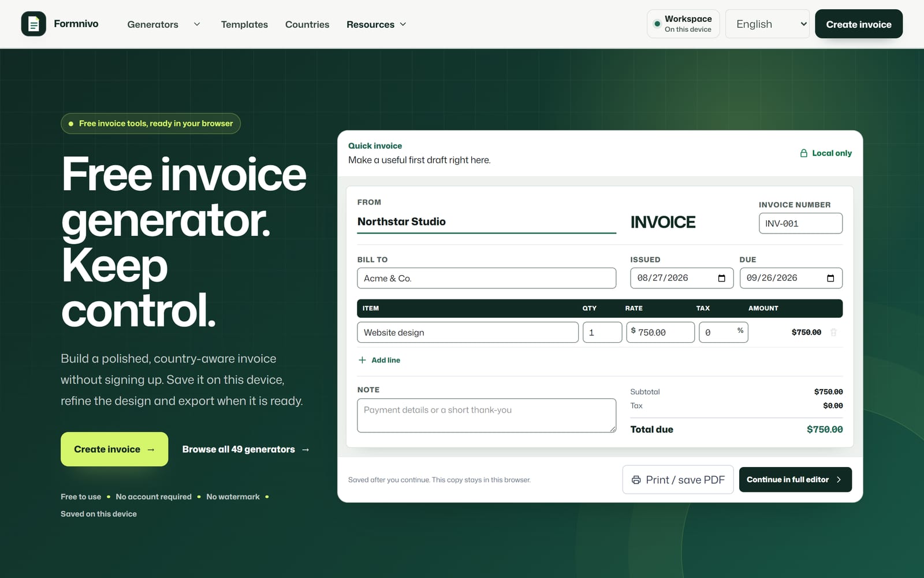Click the Due date field 09/26/2026
Screen dimensions: 924x578
(791, 278)
